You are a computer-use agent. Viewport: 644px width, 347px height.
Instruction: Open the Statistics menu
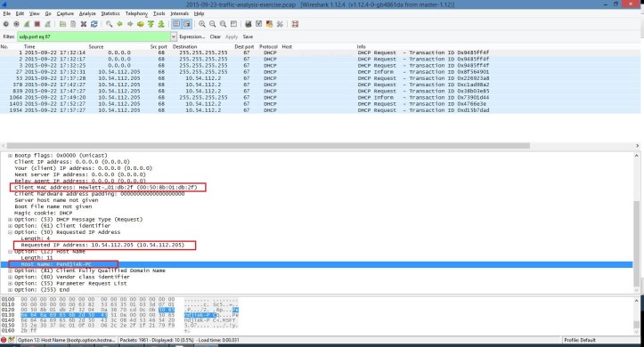tap(110, 13)
